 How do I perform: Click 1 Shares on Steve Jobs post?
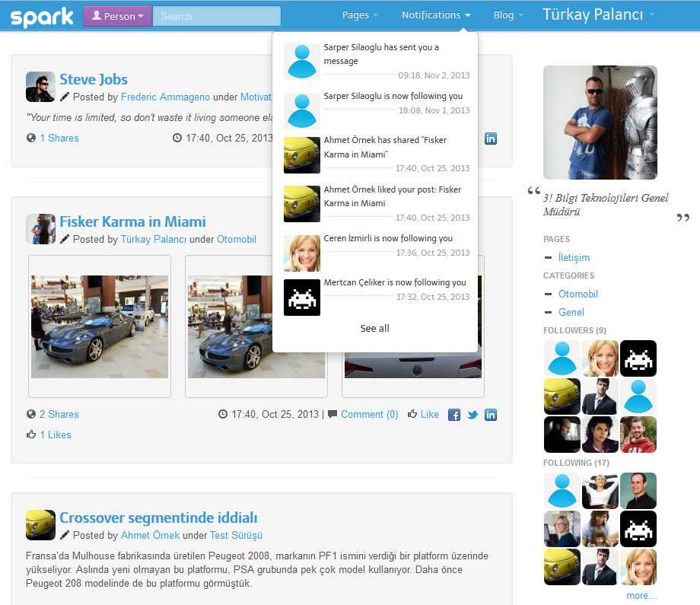59,138
